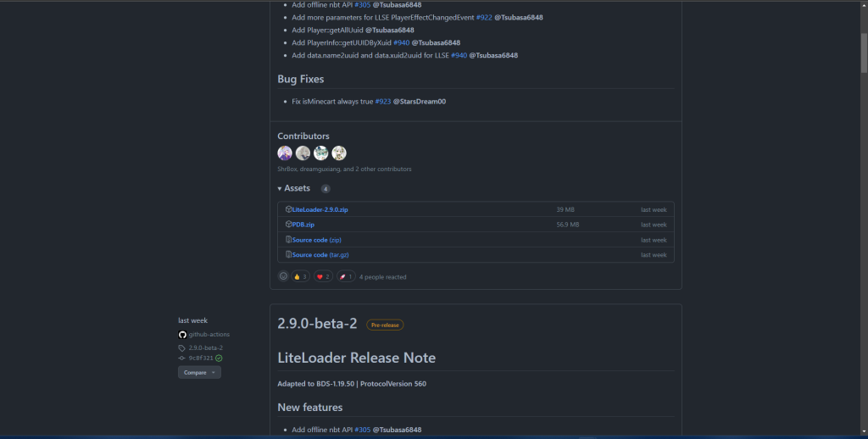868x439 pixels.
Task: Collapse the Assets section
Action: (294, 188)
